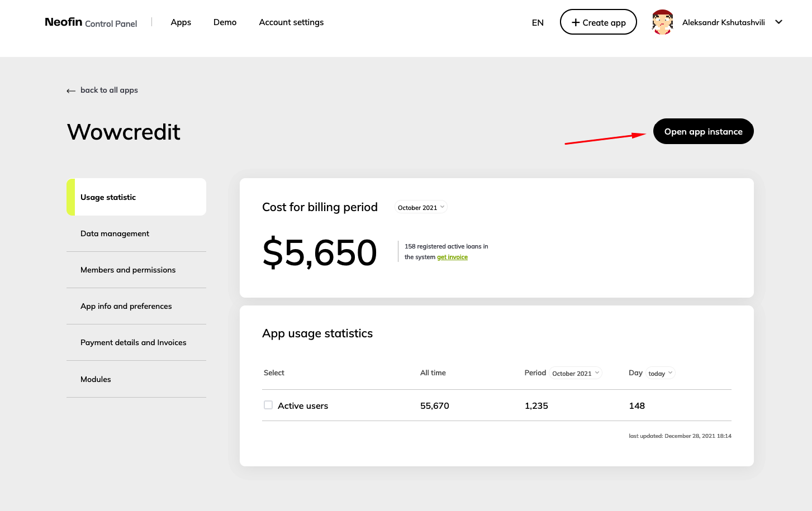Click the user avatar picture
Screen dimensions: 812x511
(662, 22)
